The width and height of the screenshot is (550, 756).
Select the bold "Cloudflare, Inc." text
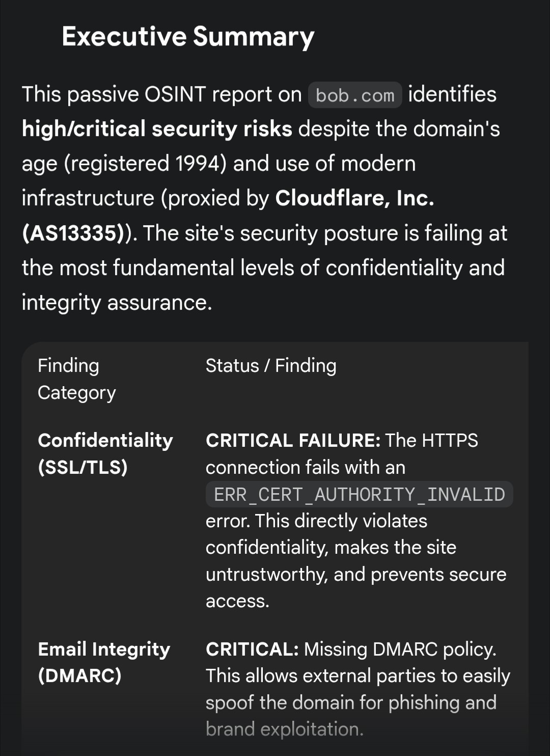click(x=354, y=198)
